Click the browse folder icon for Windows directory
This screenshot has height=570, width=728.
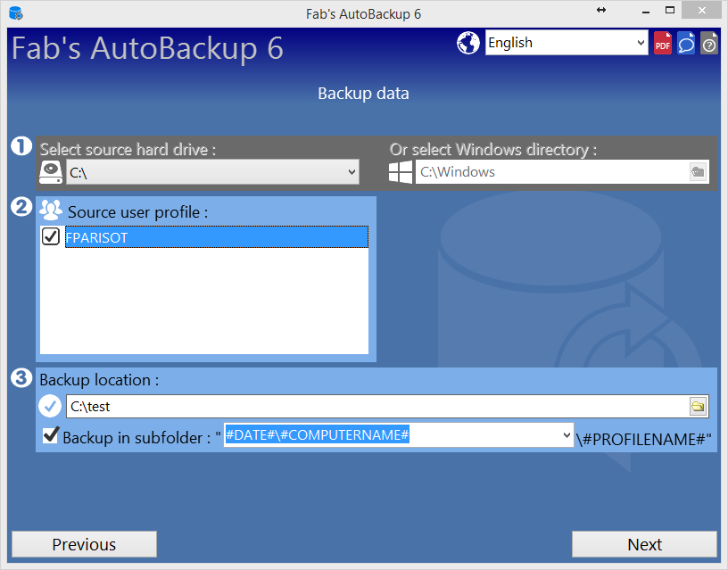click(699, 172)
